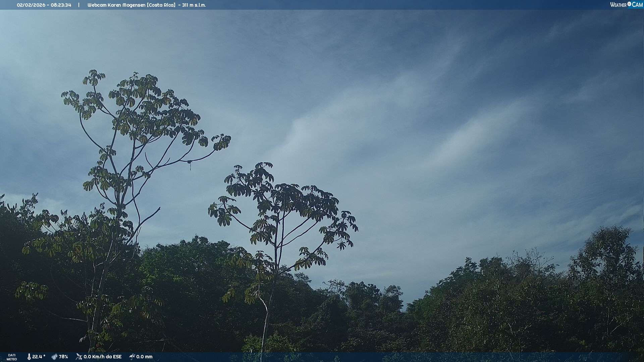Click the 311 m s.l.m. altitude text
The height and width of the screenshot is (362, 644).
(194, 5)
